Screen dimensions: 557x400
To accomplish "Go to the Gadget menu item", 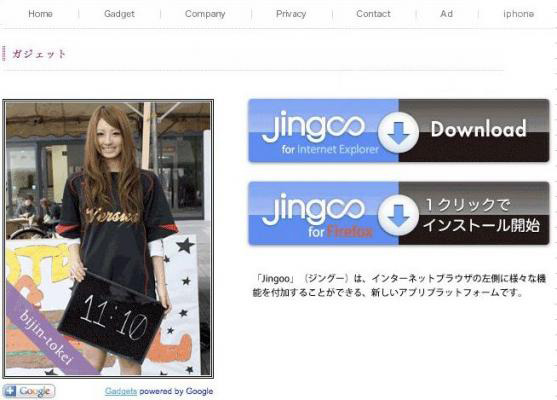I will 119,14.
